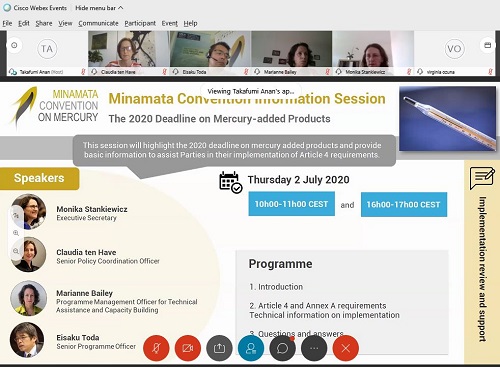Image resolution: width=500 pixels, height=367 pixels.
Task: Click the muted mic icon beside Claudia ten Have name
Action: tap(165, 71)
